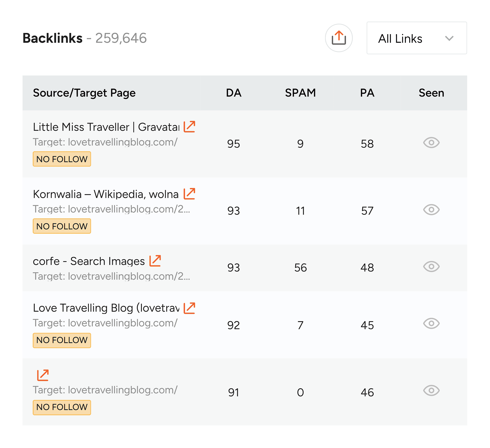Toggle the seen eye in the last row
Image resolution: width=490 pixels, height=448 pixels.
point(431,391)
